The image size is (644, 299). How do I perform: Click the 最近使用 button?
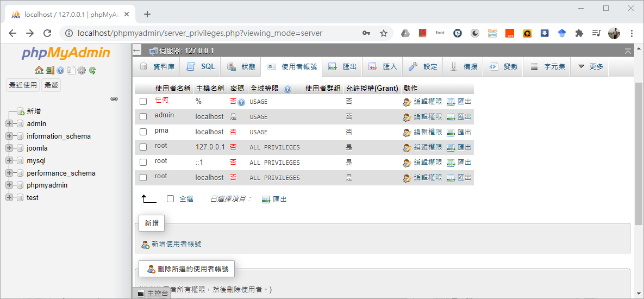pos(23,85)
